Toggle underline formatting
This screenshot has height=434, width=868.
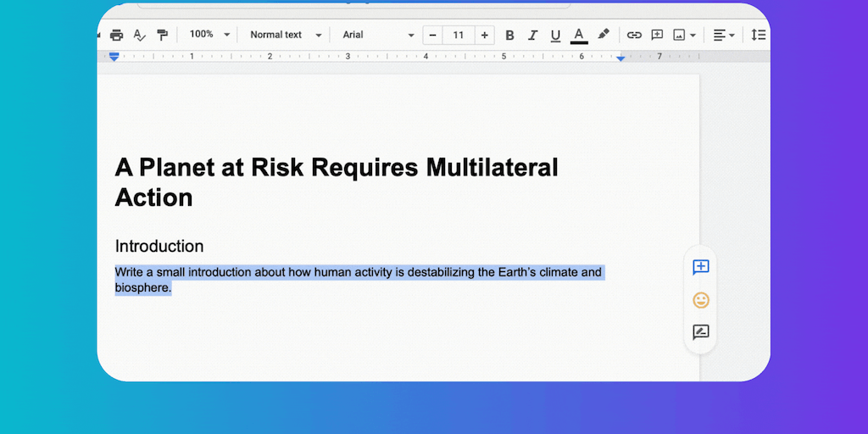click(555, 35)
